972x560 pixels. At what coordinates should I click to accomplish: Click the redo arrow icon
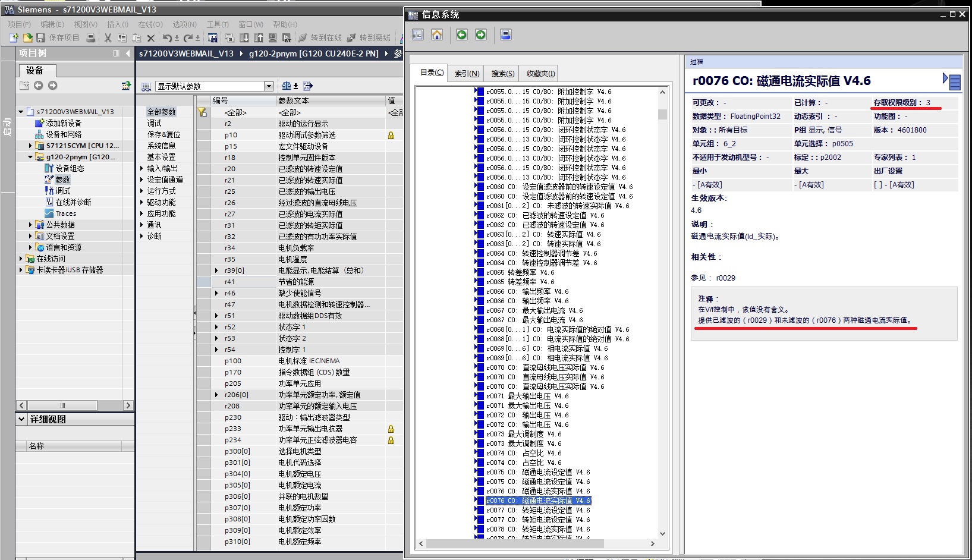pyautogui.click(x=188, y=37)
